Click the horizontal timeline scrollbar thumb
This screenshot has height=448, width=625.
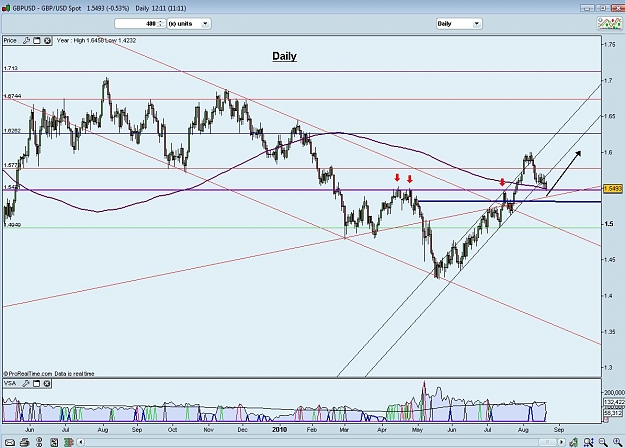[x=547, y=442]
